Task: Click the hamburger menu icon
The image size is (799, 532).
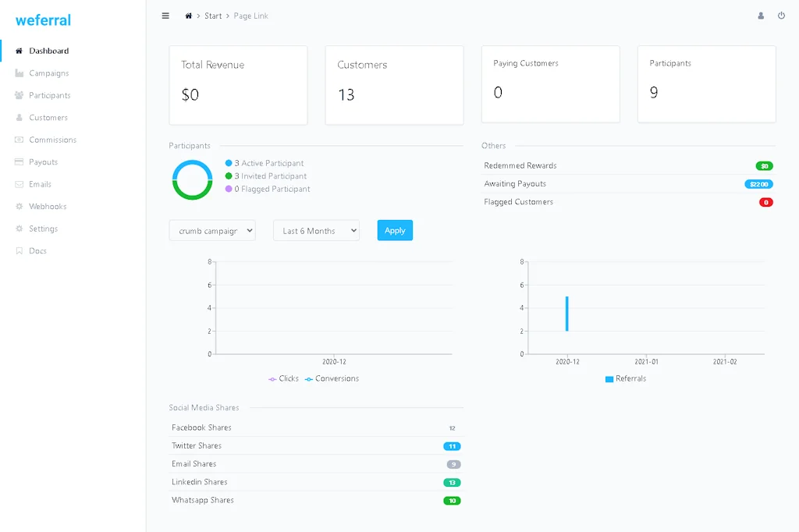Action: [x=165, y=16]
